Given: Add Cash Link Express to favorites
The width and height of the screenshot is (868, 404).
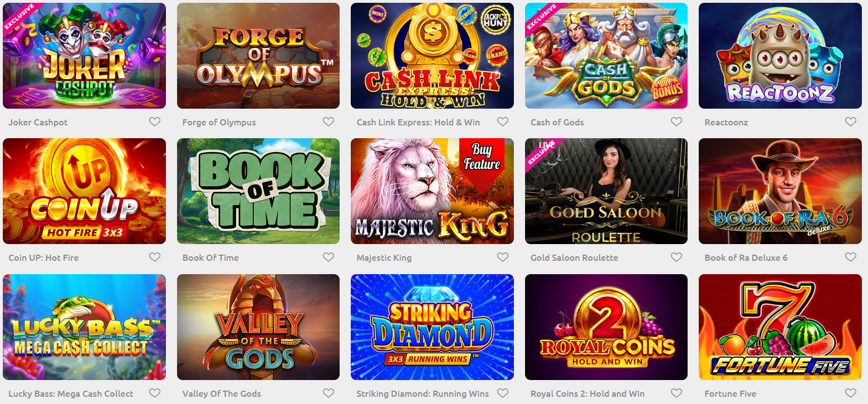Looking at the screenshot, I should (x=503, y=121).
